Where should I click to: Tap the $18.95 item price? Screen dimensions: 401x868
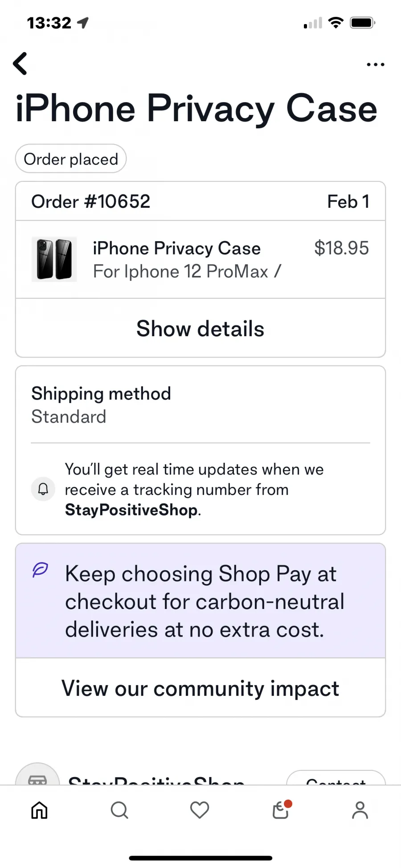(342, 248)
